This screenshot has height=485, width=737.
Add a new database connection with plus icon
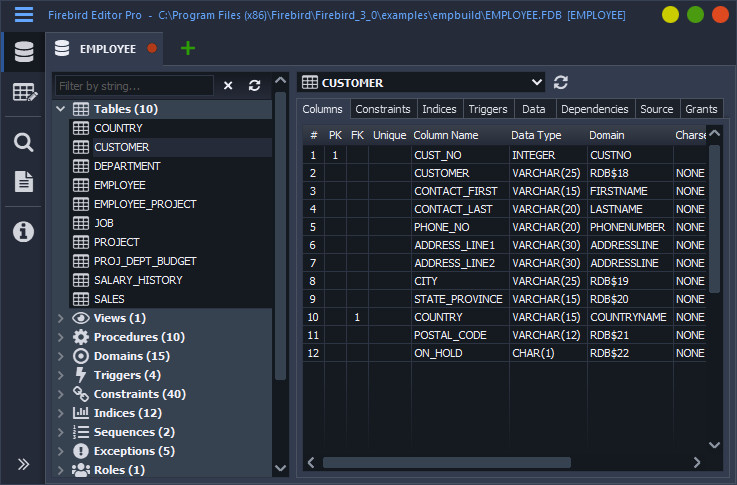(188, 48)
